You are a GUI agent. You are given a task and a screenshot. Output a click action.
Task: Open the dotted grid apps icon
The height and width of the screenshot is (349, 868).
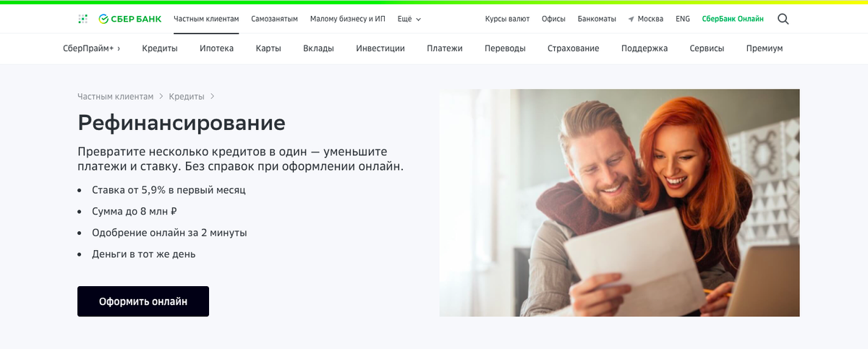click(x=82, y=19)
